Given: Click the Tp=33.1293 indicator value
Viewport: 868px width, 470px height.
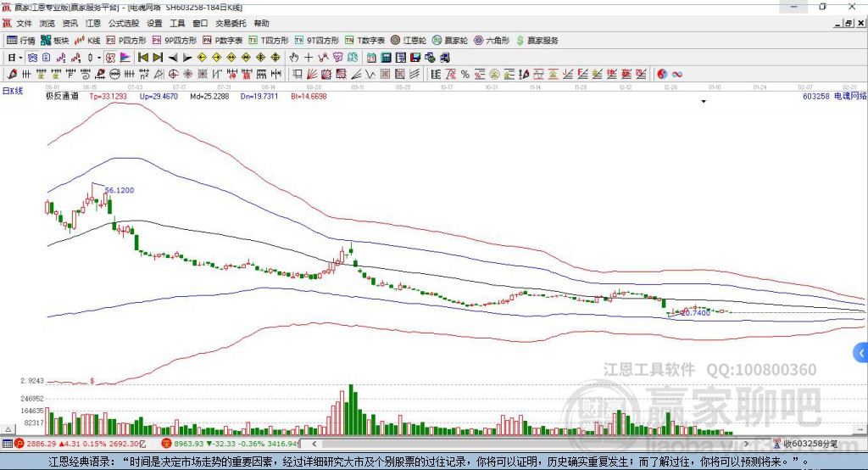Looking at the screenshot, I should tap(108, 97).
